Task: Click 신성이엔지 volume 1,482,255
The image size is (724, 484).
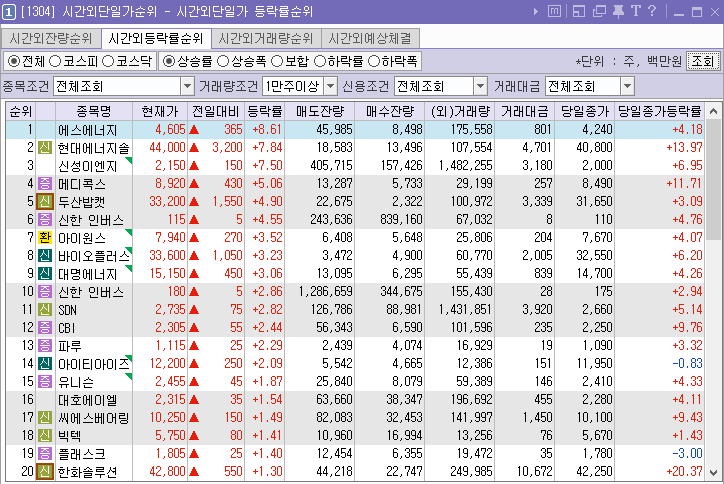Action: pyautogui.click(x=465, y=166)
